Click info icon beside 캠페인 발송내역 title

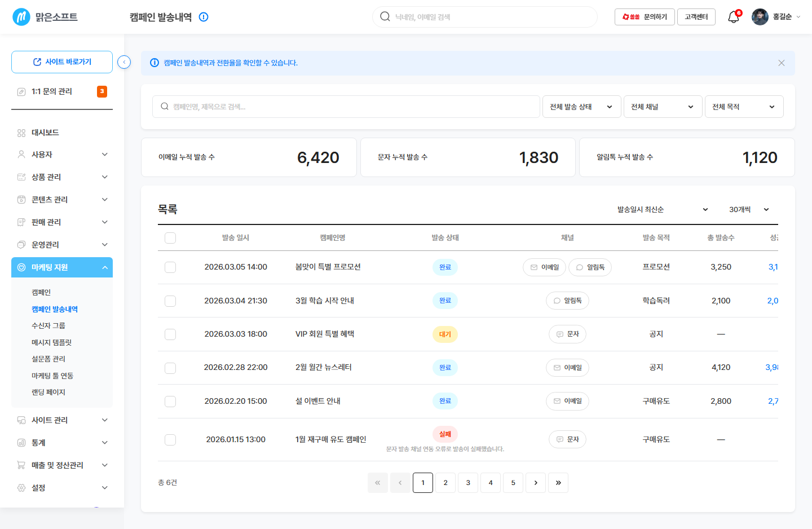pos(204,17)
